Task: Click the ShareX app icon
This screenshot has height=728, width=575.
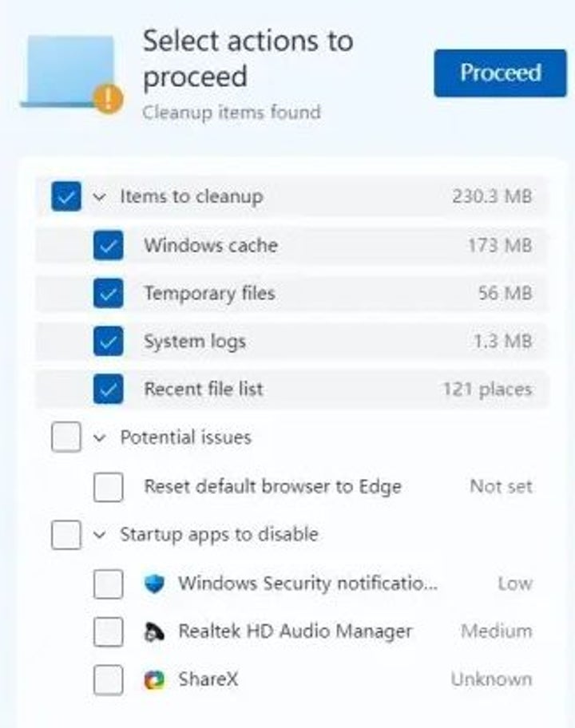Action: [154, 680]
